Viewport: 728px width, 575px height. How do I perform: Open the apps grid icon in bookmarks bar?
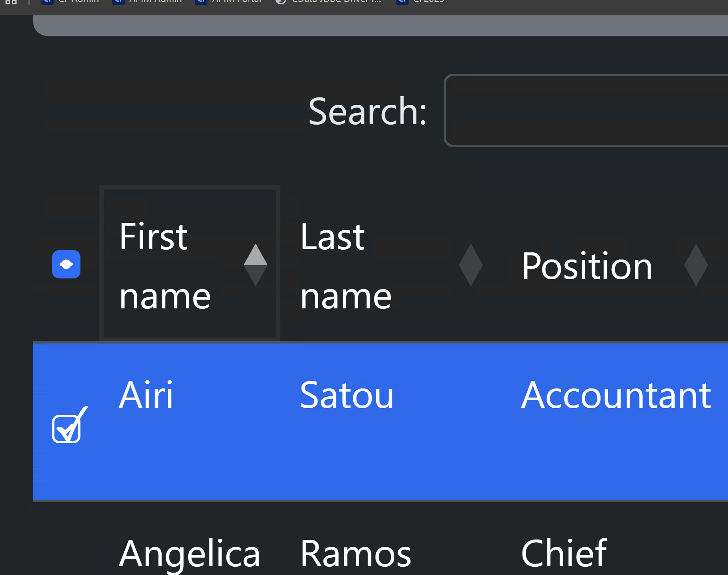[11, 2]
